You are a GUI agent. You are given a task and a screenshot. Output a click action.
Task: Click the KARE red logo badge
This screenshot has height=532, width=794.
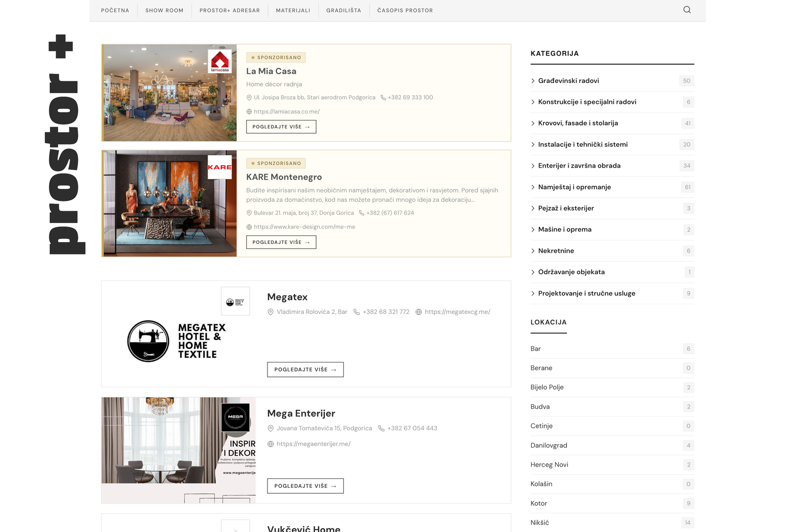click(220, 167)
